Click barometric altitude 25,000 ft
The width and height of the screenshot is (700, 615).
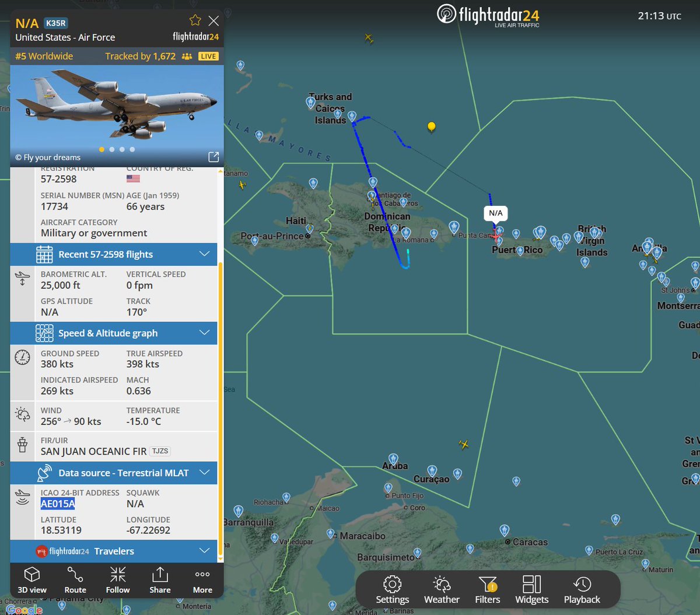pos(61,285)
